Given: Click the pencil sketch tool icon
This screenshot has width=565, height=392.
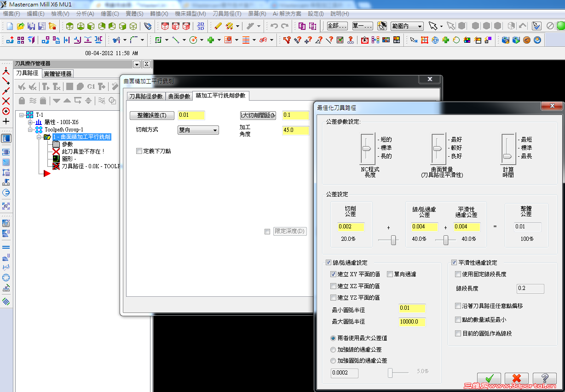Looking at the screenshot, I should coord(218,26).
